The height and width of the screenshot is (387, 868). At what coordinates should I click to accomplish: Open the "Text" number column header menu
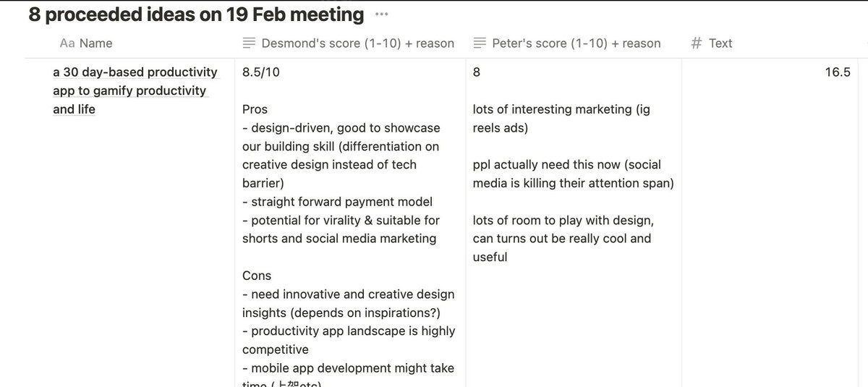tap(720, 43)
